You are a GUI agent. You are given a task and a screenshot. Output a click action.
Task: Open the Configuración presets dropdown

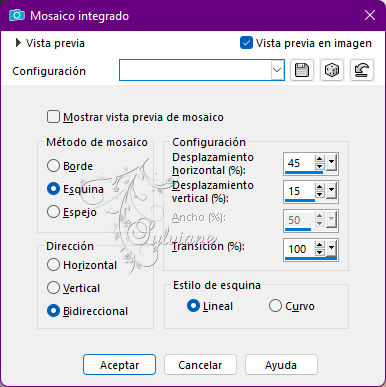(x=277, y=70)
